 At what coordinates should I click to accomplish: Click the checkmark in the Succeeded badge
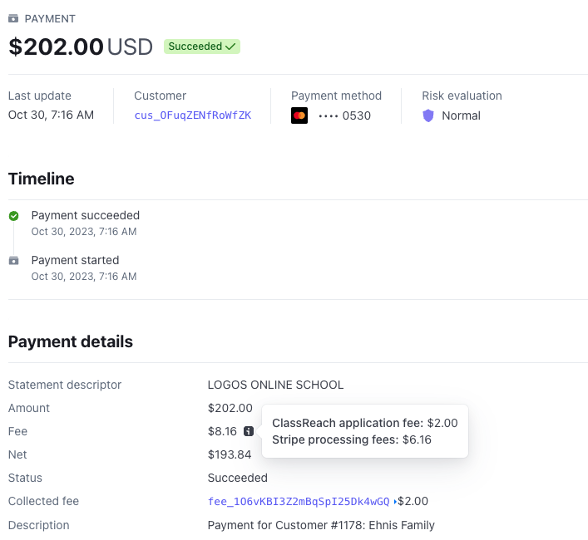coord(231,46)
